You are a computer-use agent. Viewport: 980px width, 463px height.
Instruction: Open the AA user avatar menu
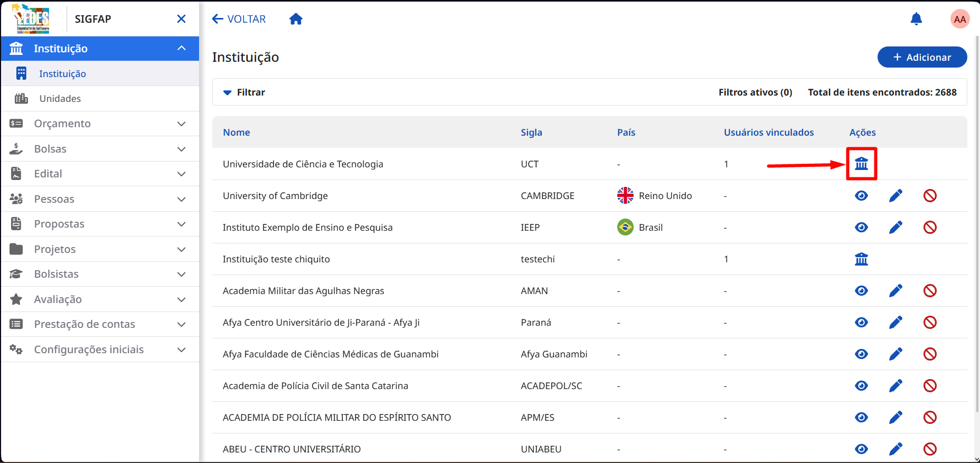(960, 19)
